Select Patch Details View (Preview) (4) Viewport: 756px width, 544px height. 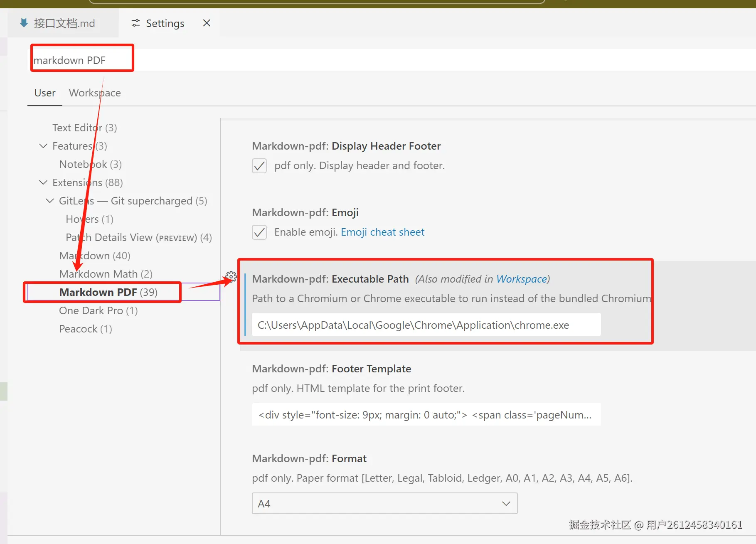(x=139, y=237)
